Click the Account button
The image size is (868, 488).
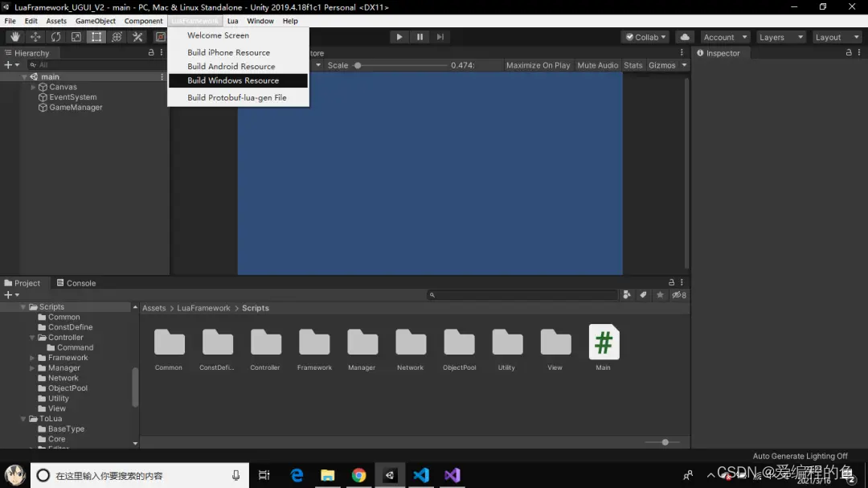pos(723,36)
